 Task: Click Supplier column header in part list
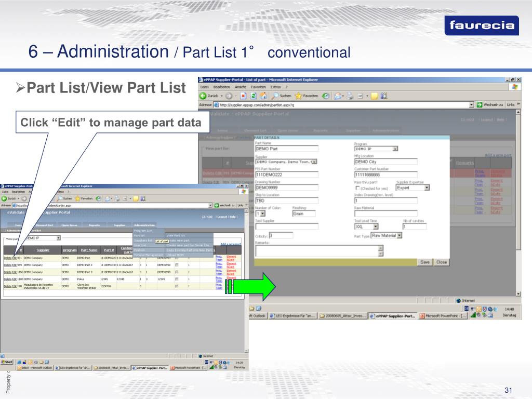click(43, 250)
